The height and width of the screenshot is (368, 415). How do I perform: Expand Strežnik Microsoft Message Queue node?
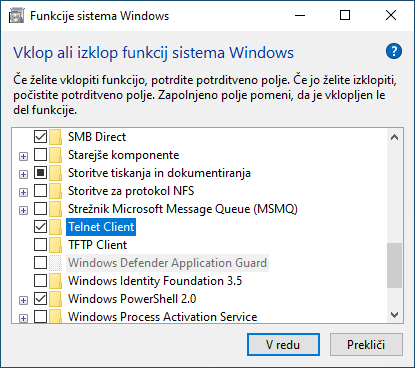click(x=23, y=210)
